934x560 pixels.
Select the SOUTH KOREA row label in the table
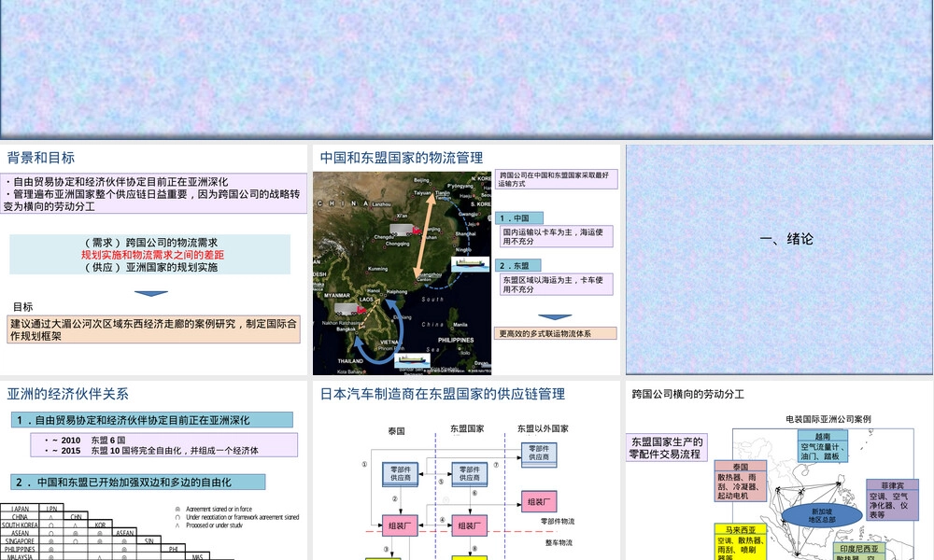[20, 525]
